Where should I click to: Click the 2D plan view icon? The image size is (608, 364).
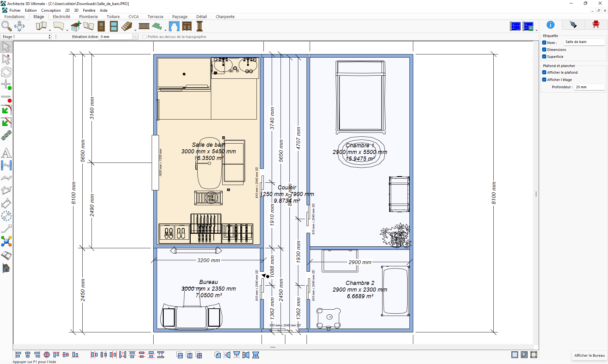515,26
